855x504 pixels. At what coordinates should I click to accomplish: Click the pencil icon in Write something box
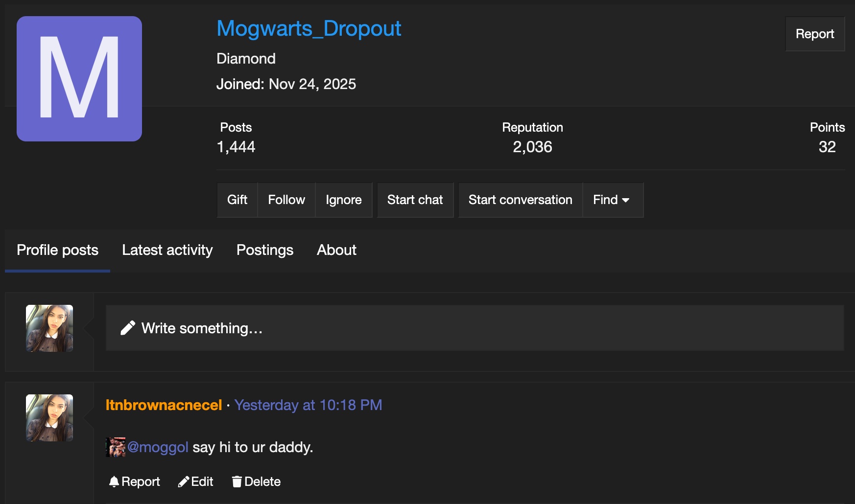tap(128, 328)
